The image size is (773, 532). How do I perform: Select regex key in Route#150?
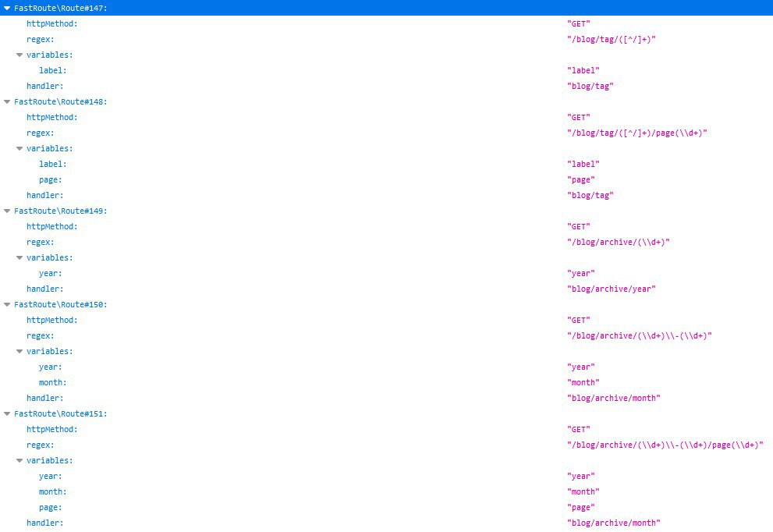tap(41, 335)
